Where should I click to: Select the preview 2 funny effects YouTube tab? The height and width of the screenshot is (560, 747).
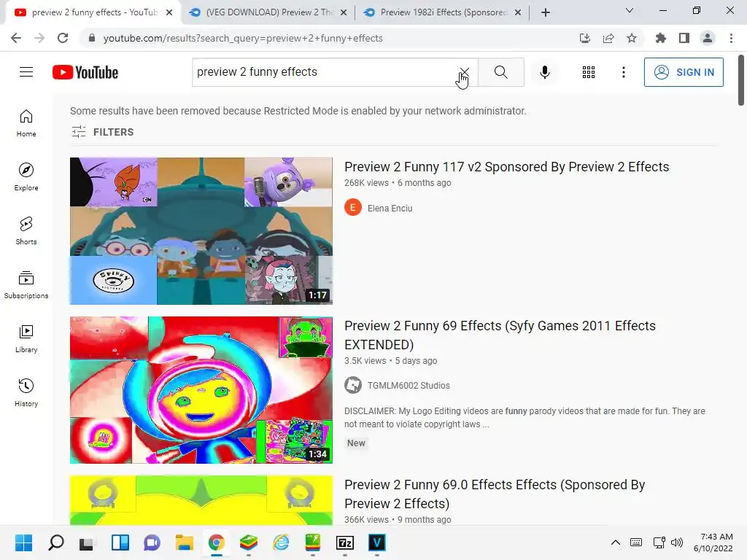(x=93, y=12)
